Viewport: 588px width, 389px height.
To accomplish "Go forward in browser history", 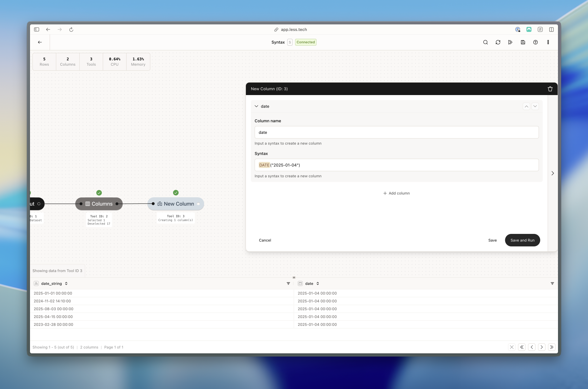I will click(x=60, y=29).
